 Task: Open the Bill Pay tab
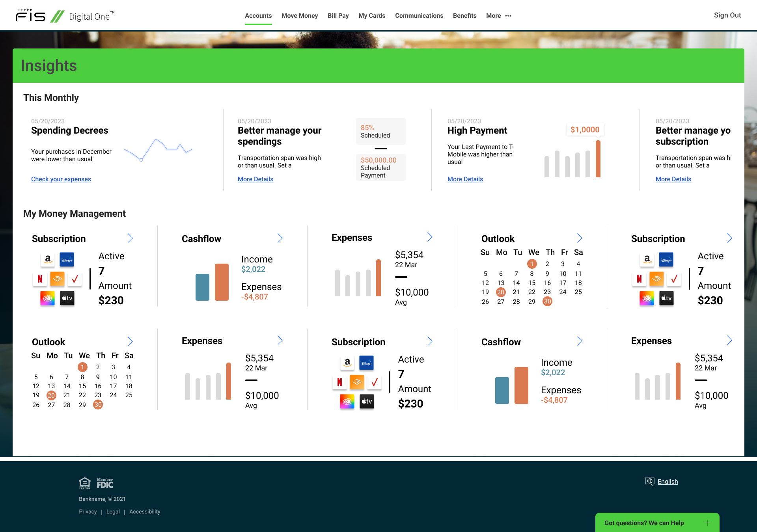338,16
